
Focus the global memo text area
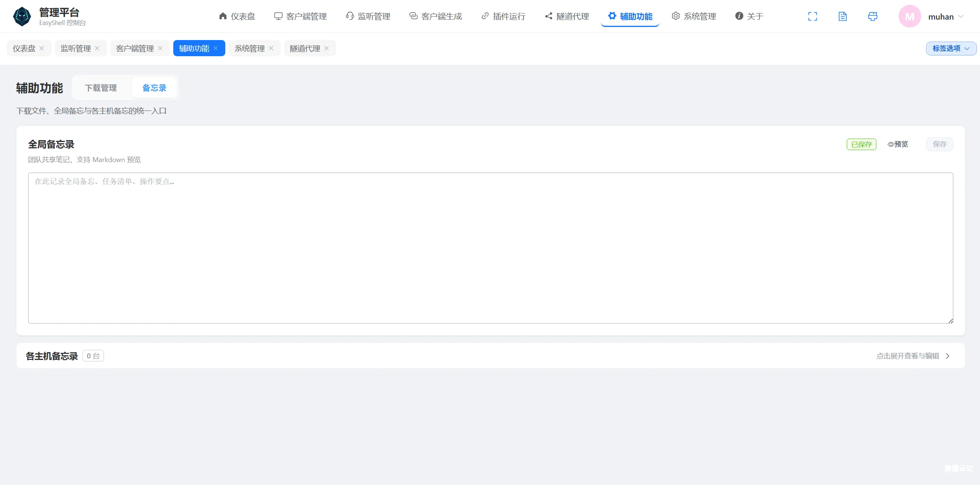click(491, 248)
